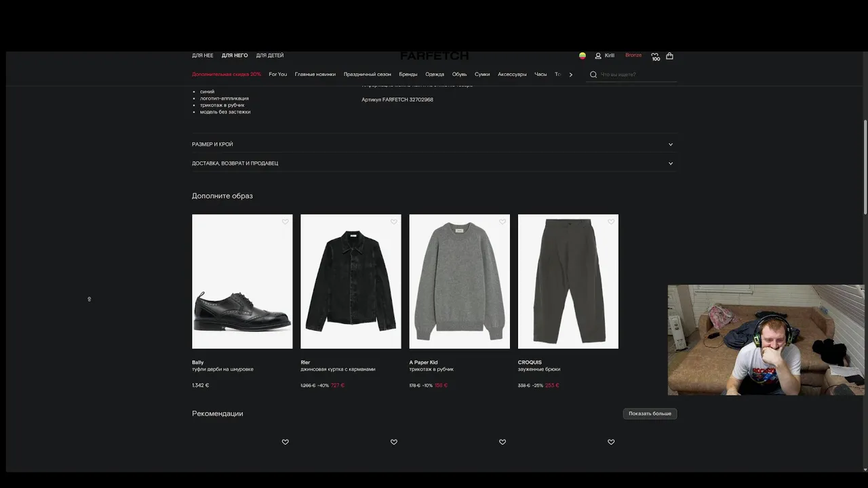The image size is (868, 488).
Task: Click the country flag icon in header
Action: tap(582, 56)
